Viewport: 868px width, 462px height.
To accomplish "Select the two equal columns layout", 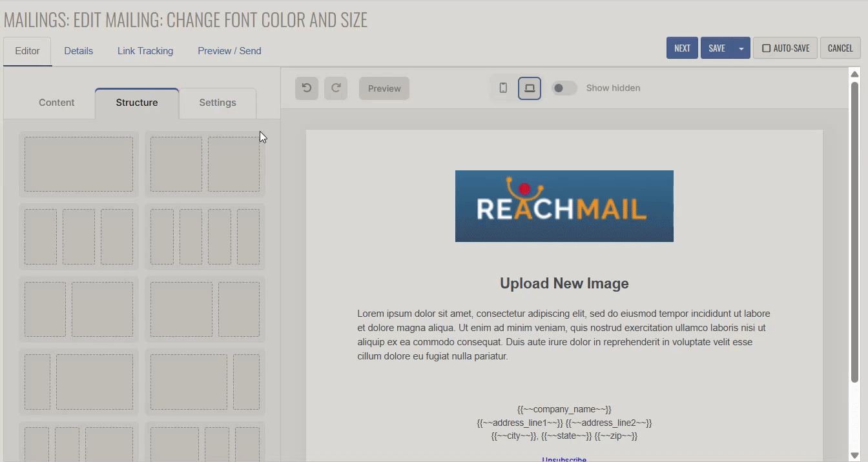I will [x=205, y=164].
